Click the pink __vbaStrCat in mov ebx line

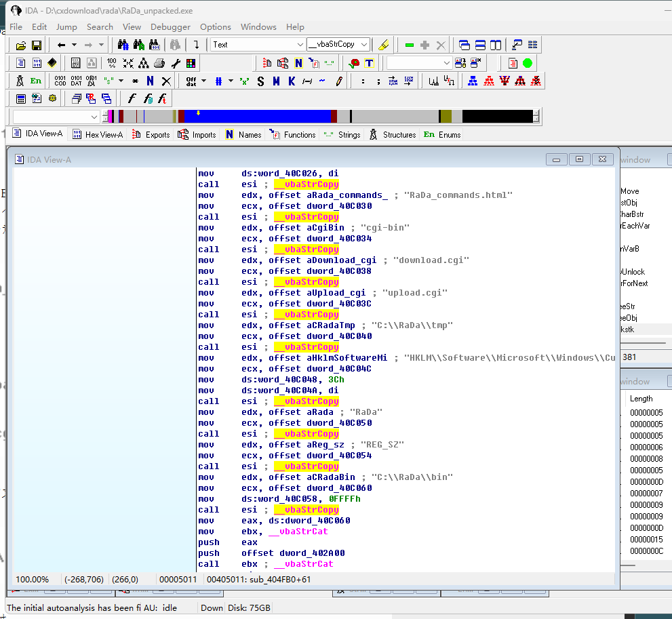[x=298, y=531]
